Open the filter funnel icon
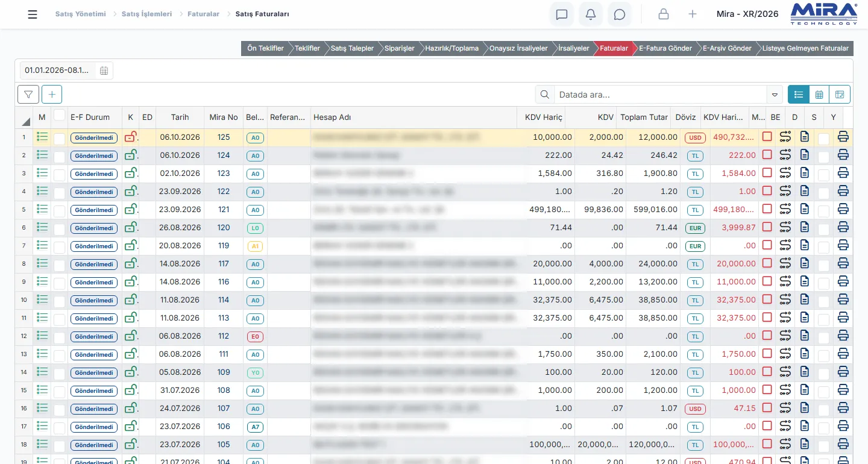Screen dimensions: 868x464 tap(28, 95)
